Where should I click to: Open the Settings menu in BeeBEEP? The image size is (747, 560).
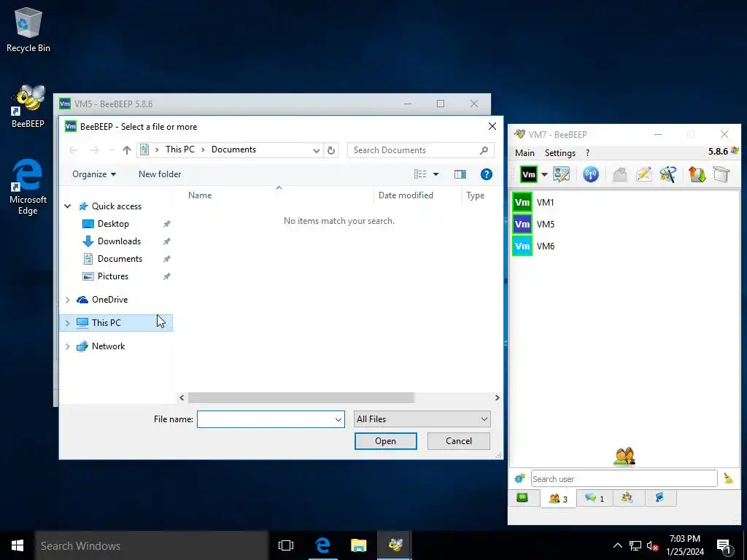560,153
